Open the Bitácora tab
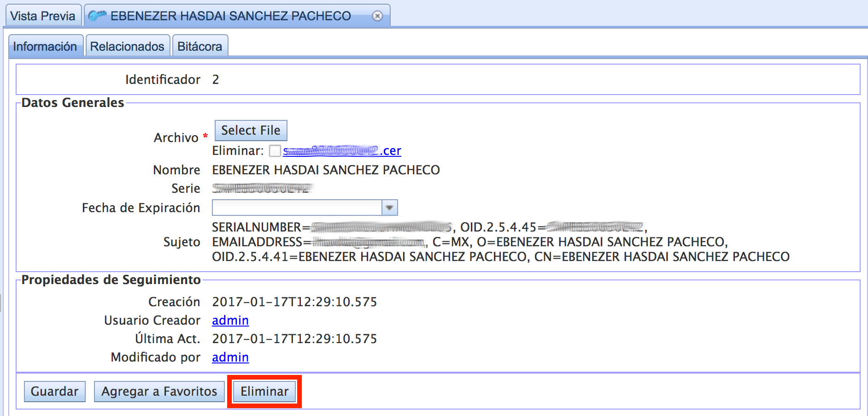The image size is (868, 416). (x=199, y=46)
